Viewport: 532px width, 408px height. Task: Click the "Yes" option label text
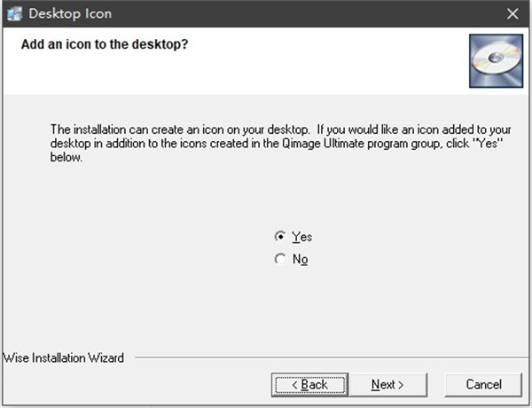tap(301, 237)
